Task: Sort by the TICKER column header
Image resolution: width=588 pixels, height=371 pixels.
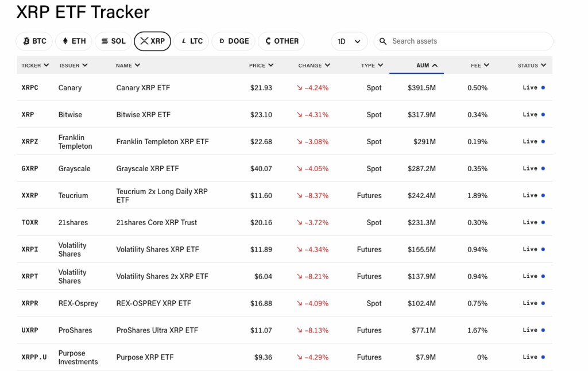Action: (34, 65)
